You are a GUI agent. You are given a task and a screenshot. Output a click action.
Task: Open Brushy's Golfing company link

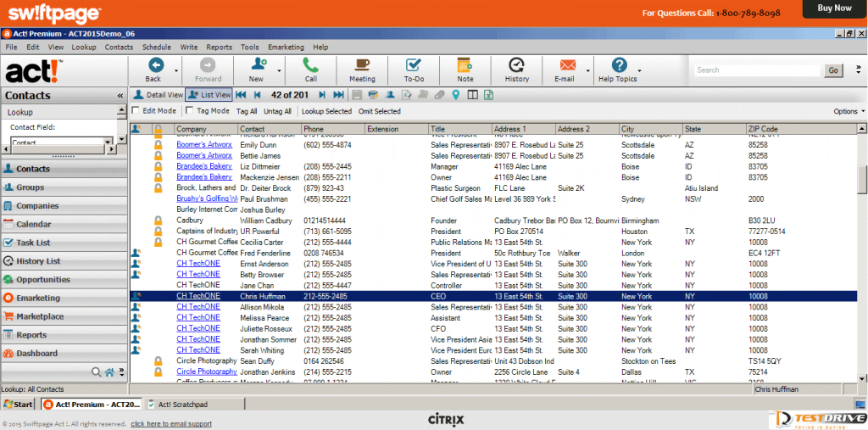207,199
